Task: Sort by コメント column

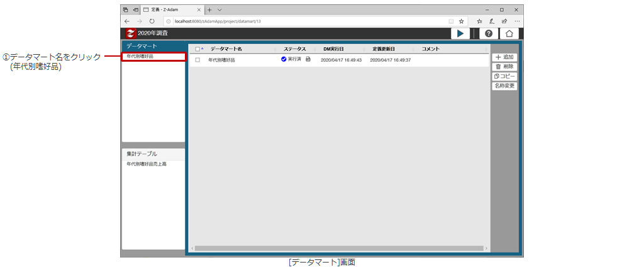Action: click(x=431, y=49)
